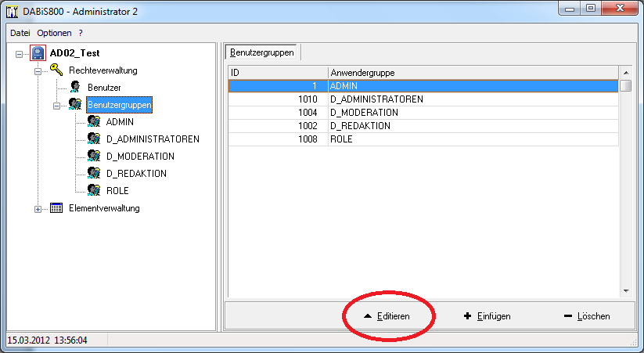Open the Datei menu

coord(20,34)
